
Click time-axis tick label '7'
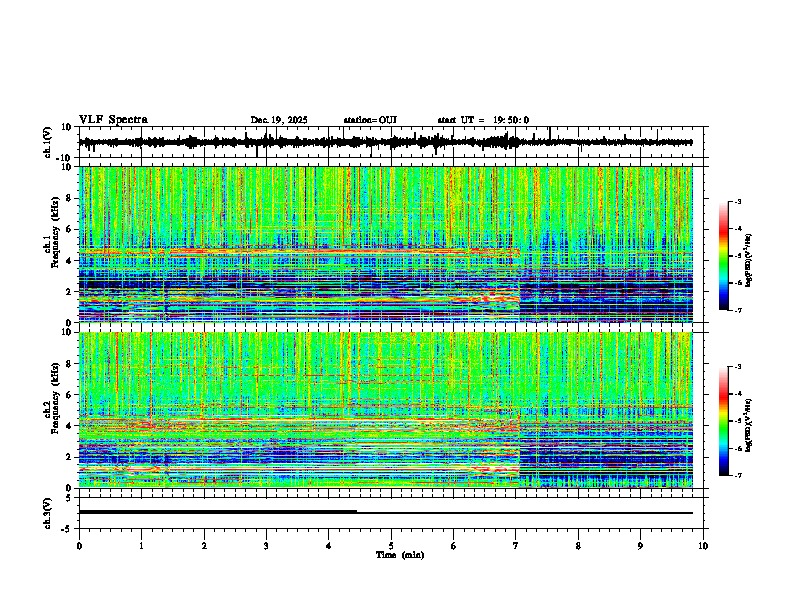516,546
